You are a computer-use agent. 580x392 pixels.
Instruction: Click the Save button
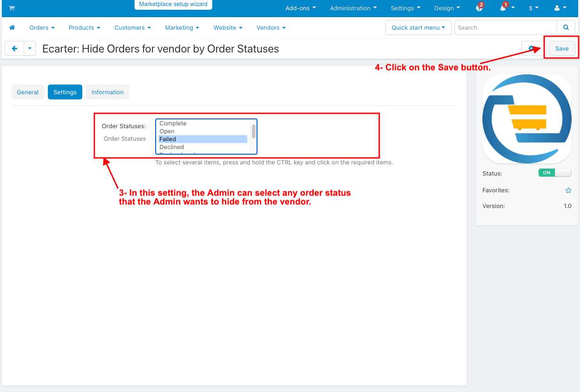click(562, 48)
